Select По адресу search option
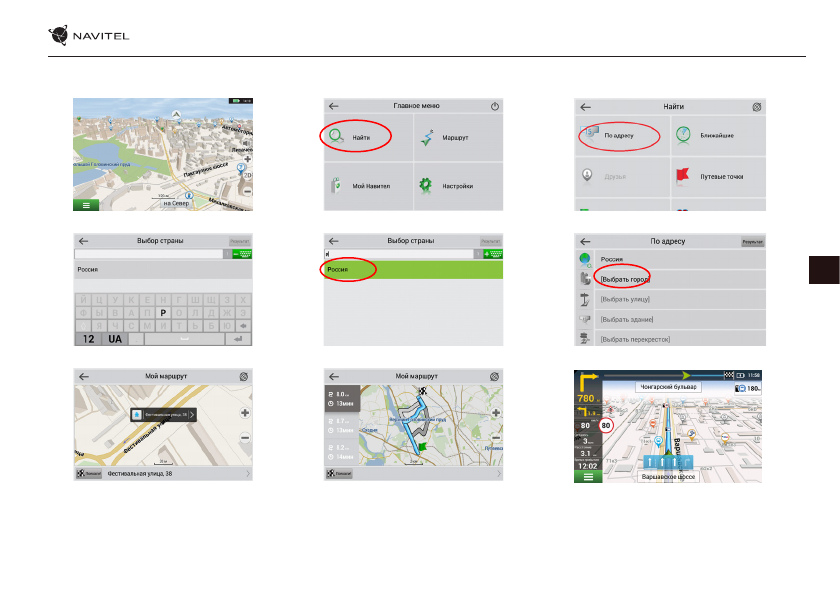Viewport: 840px width, 595px height. point(622,135)
